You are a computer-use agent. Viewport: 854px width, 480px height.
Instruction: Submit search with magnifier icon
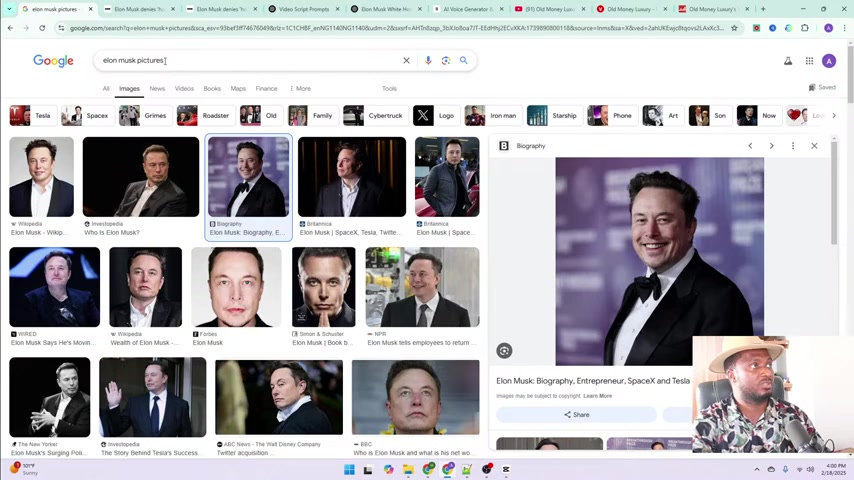pyautogui.click(x=463, y=60)
